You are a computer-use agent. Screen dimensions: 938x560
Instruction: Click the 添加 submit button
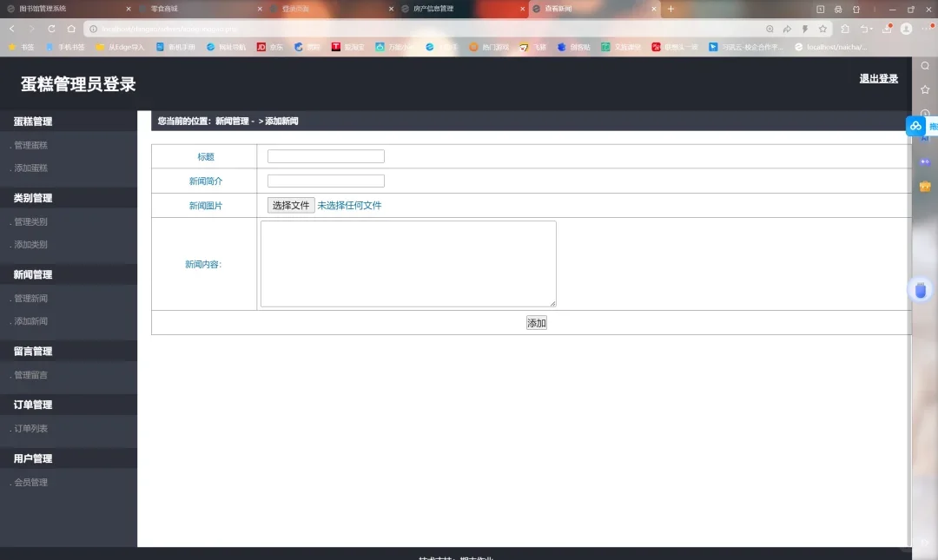pos(536,322)
